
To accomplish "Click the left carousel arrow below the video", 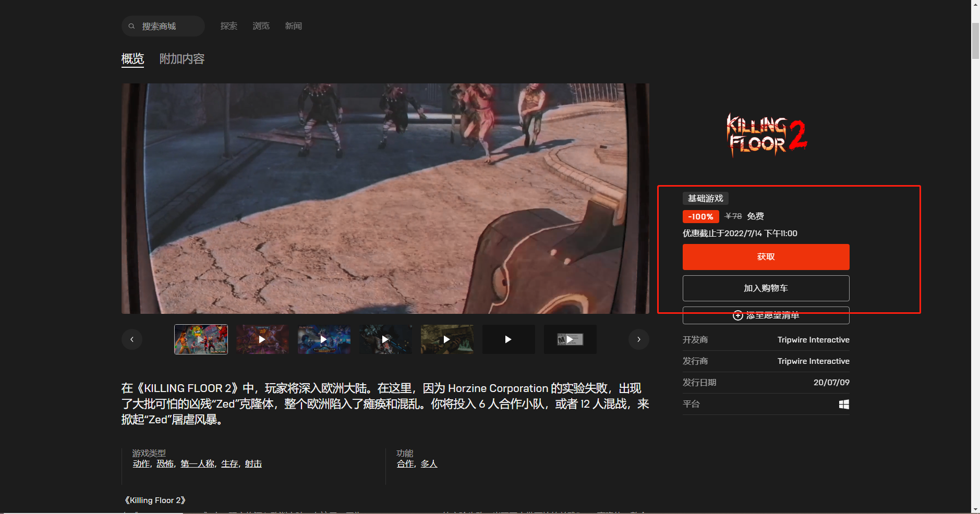I will 131,339.
